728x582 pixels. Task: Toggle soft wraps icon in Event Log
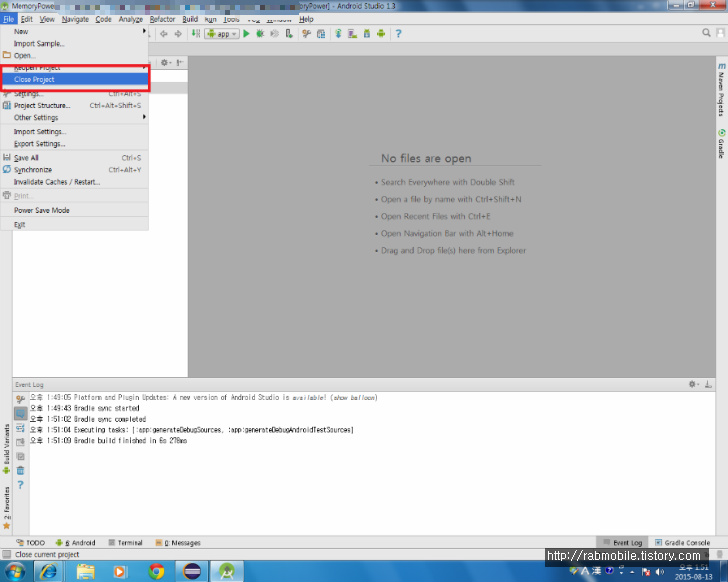tap(20, 428)
